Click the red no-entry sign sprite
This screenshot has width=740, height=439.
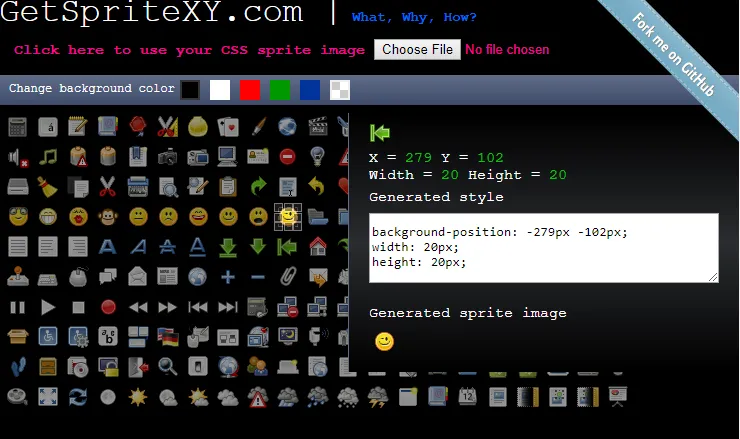tap(287, 156)
